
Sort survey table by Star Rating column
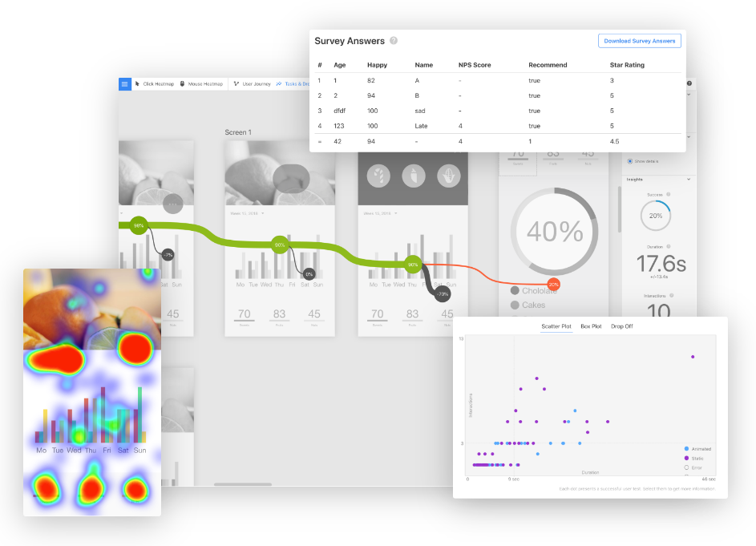coord(627,65)
